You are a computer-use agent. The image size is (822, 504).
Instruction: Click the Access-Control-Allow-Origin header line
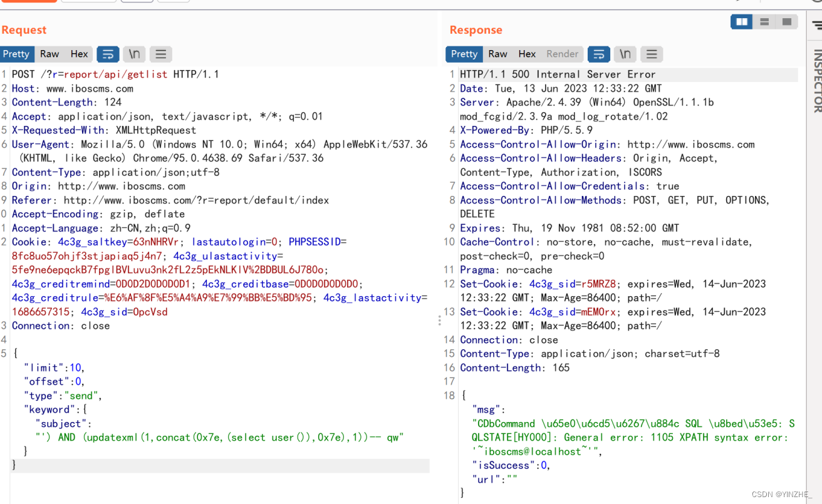click(607, 144)
